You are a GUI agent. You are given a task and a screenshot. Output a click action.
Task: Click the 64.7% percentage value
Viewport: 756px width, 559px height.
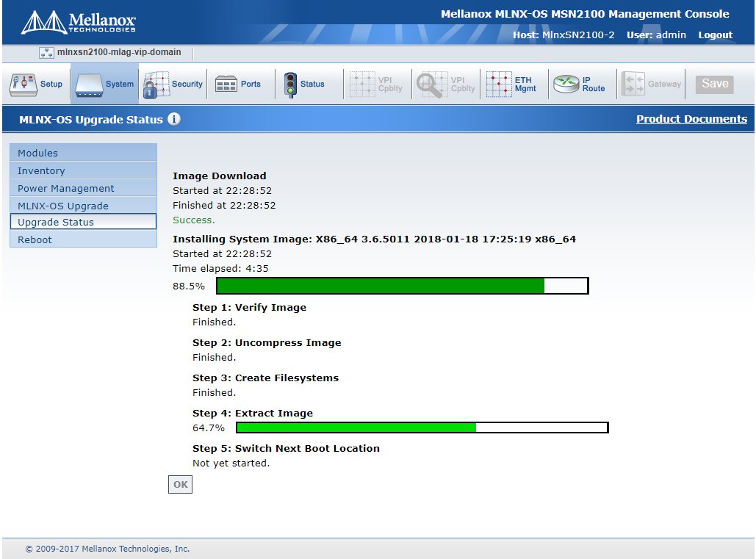click(209, 428)
